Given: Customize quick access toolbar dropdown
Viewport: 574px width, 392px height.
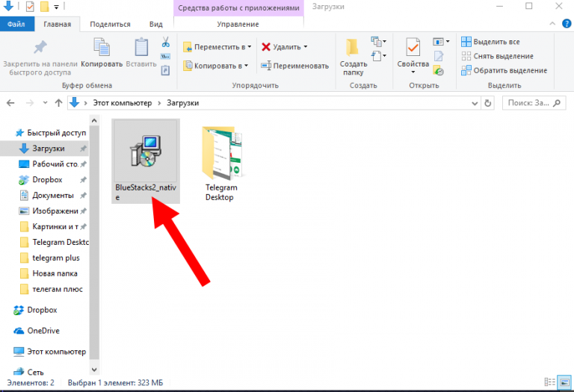Looking at the screenshot, I should [x=56, y=7].
